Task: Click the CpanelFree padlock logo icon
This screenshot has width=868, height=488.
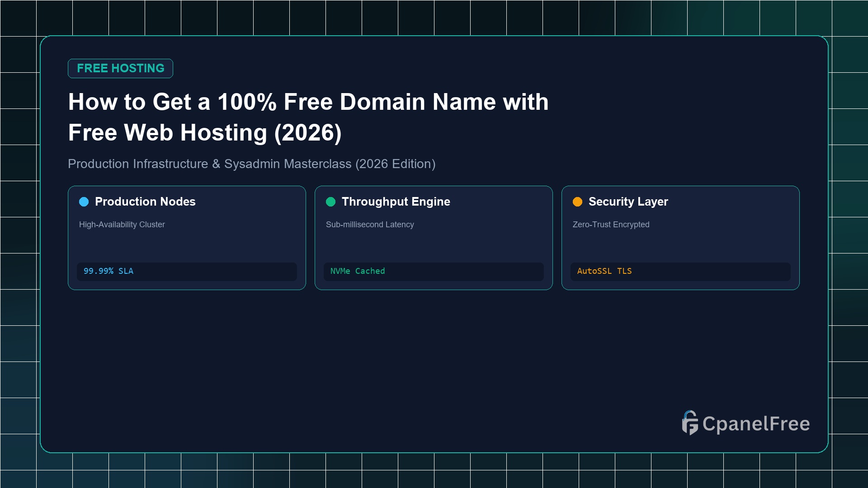Action: click(x=690, y=423)
